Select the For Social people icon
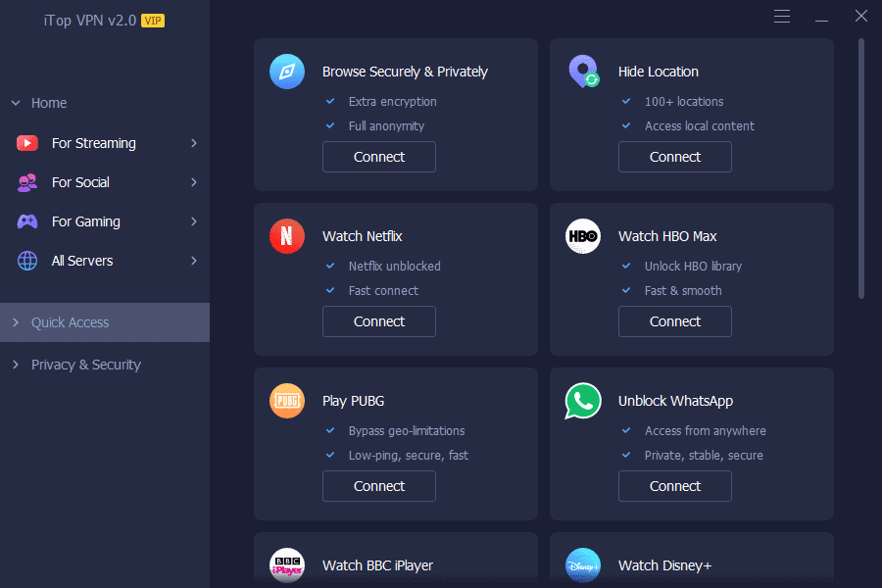This screenshot has height=588, width=882. [x=28, y=182]
